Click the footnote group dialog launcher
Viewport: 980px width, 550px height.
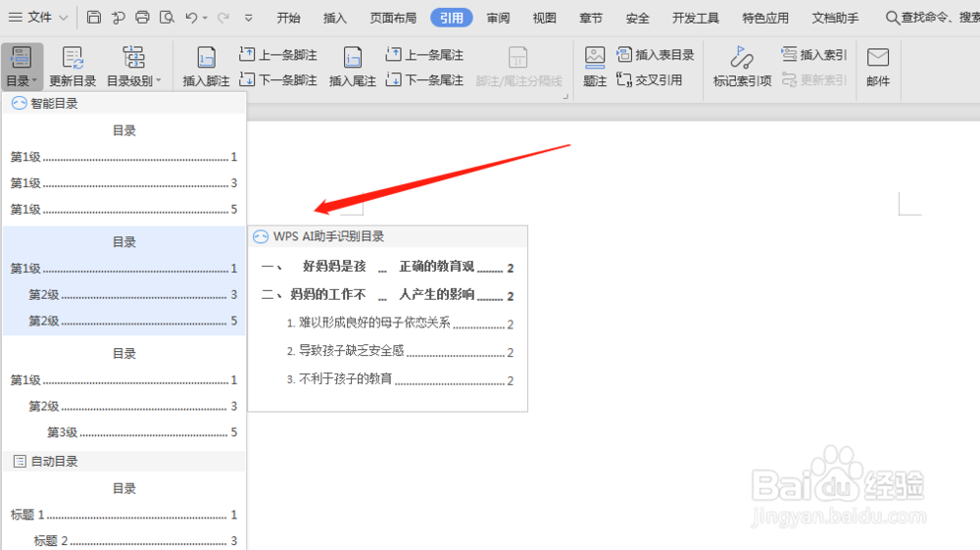tap(565, 96)
